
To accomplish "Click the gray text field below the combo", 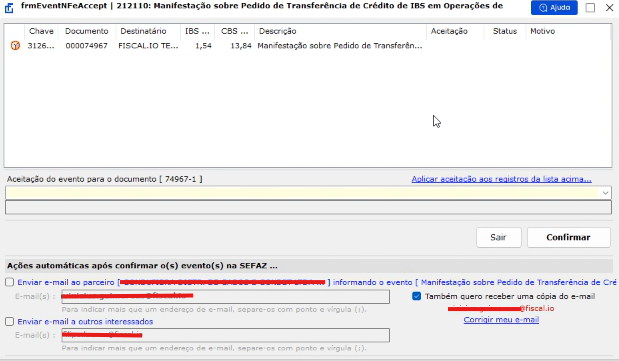I will pyautogui.click(x=308, y=207).
